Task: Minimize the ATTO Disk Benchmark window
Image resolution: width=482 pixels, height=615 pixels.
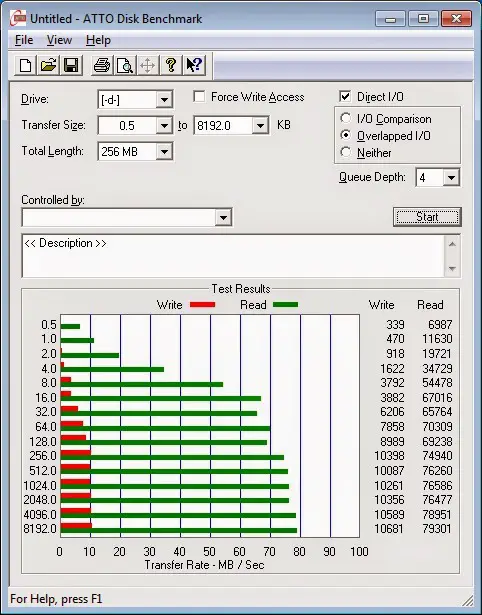Action: tap(390, 19)
